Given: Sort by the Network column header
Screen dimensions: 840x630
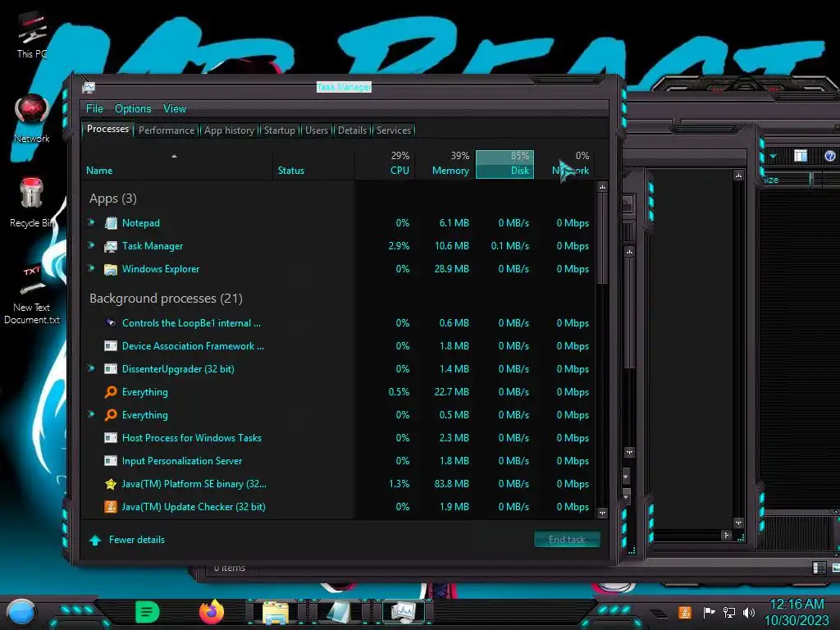Looking at the screenshot, I should pyautogui.click(x=564, y=164).
